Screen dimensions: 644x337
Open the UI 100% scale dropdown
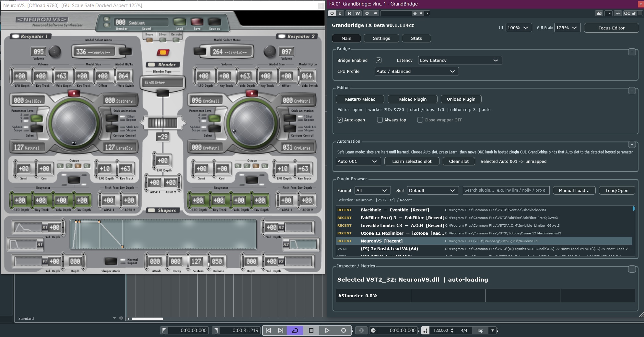[x=519, y=28]
